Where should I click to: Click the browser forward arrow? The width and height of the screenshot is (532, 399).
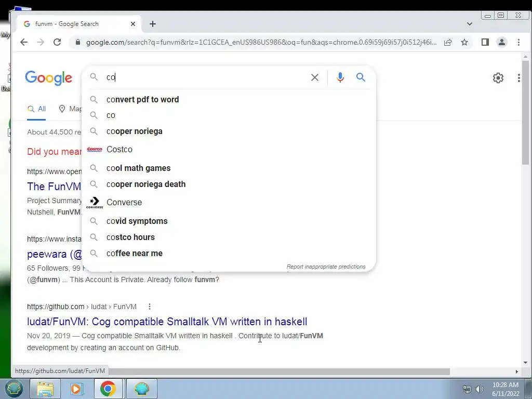[x=41, y=42]
